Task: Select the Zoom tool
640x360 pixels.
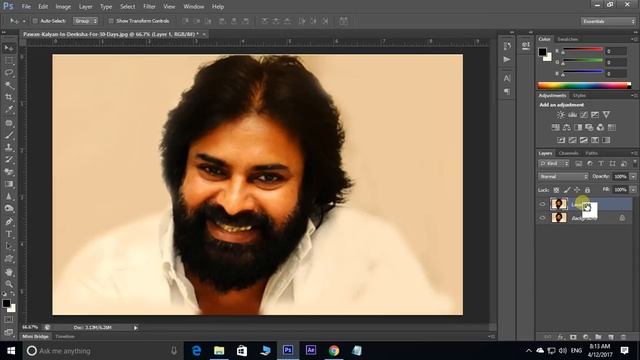Action: pos(9,284)
